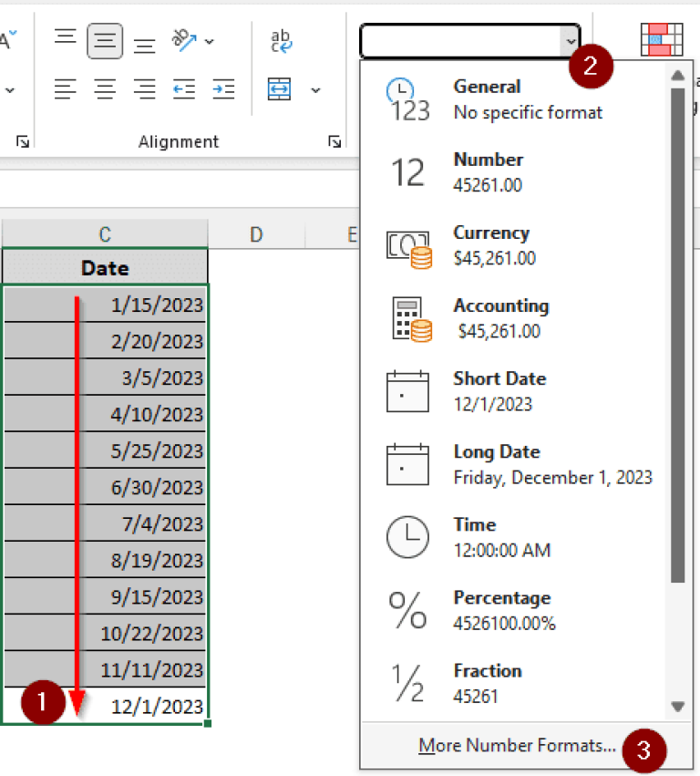Open the Orientation dropdown arrow

click(x=211, y=42)
